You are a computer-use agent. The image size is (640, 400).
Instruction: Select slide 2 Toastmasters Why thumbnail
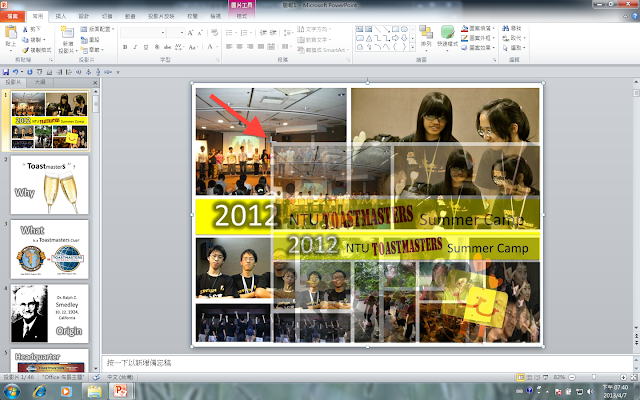pos(49,184)
